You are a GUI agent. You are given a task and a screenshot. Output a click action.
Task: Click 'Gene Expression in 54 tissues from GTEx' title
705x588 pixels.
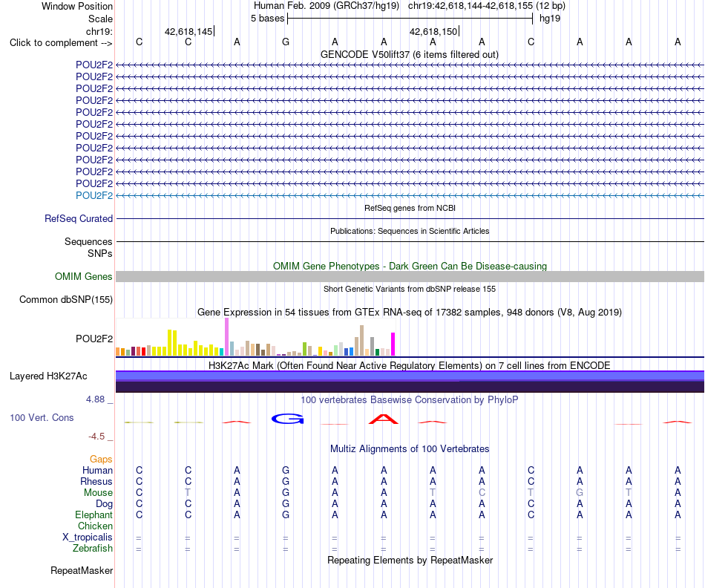point(409,313)
